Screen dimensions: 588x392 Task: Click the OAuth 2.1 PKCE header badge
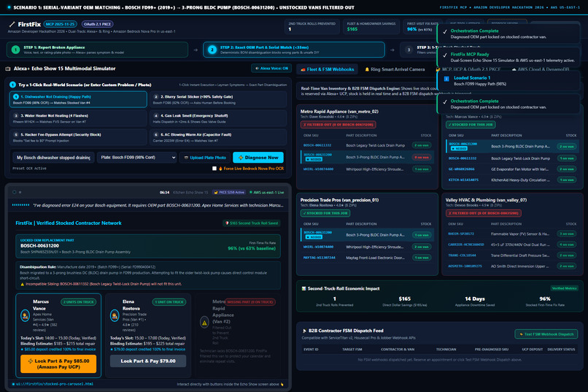pos(97,24)
